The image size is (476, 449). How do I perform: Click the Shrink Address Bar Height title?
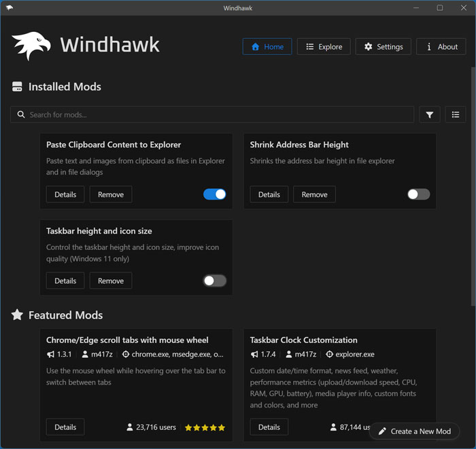click(299, 145)
